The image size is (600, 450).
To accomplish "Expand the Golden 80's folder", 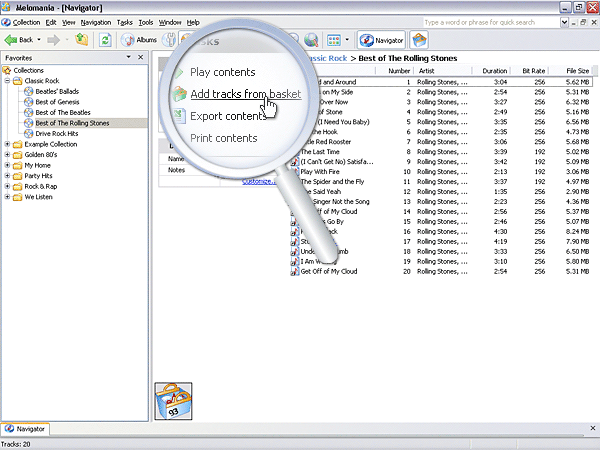I will [x=7, y=155].
